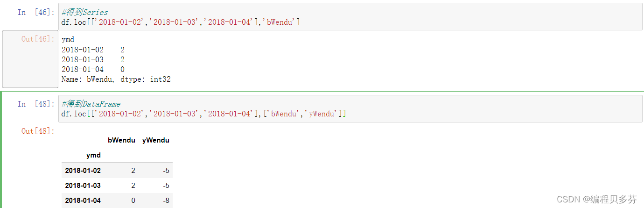
Task: Click the green selected-cell indicator bar
Action: pos(1,150)
